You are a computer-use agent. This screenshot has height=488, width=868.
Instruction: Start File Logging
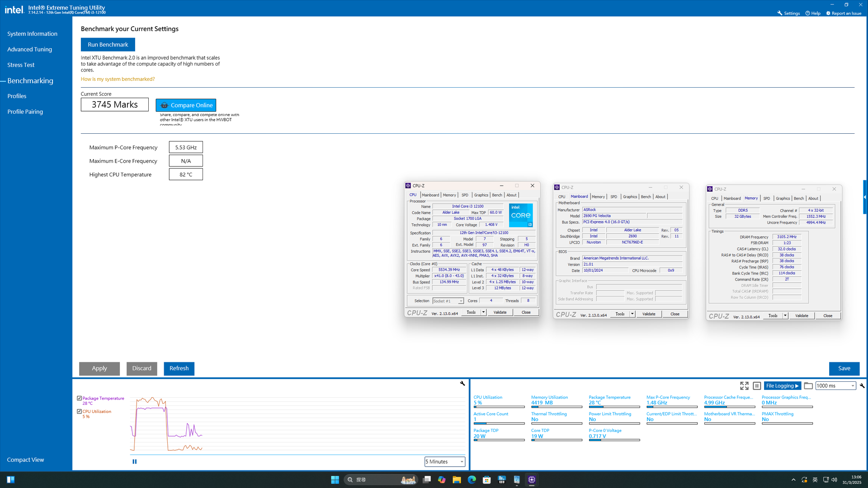point(782,386)
